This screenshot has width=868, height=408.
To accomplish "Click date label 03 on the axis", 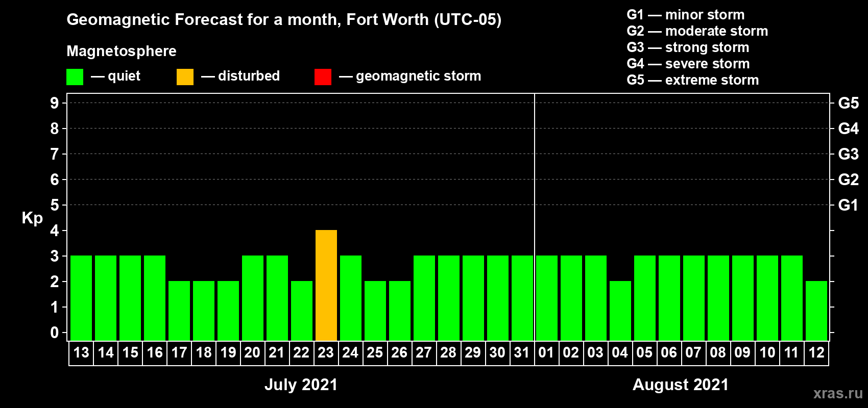I will click(x=595, y=353).
